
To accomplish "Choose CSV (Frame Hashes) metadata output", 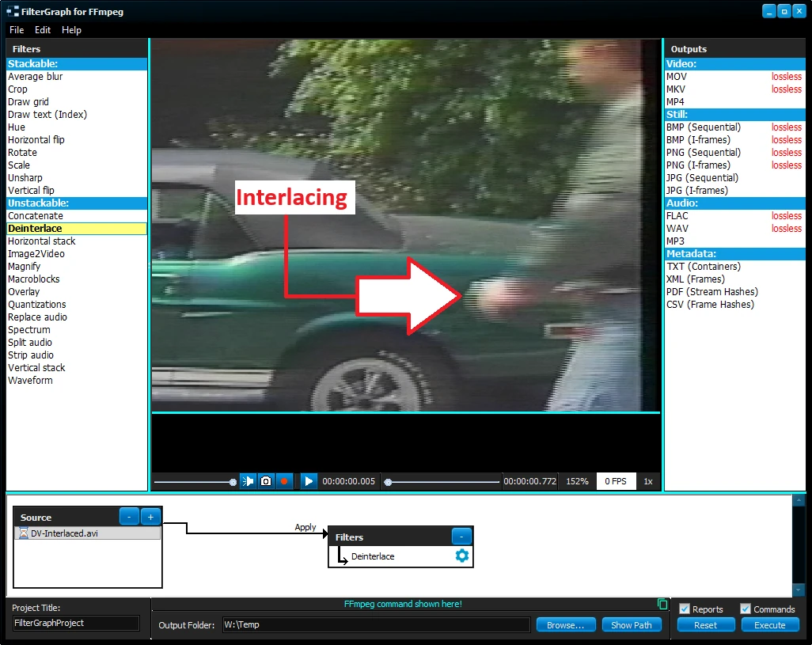I will [x=735, y=305].
